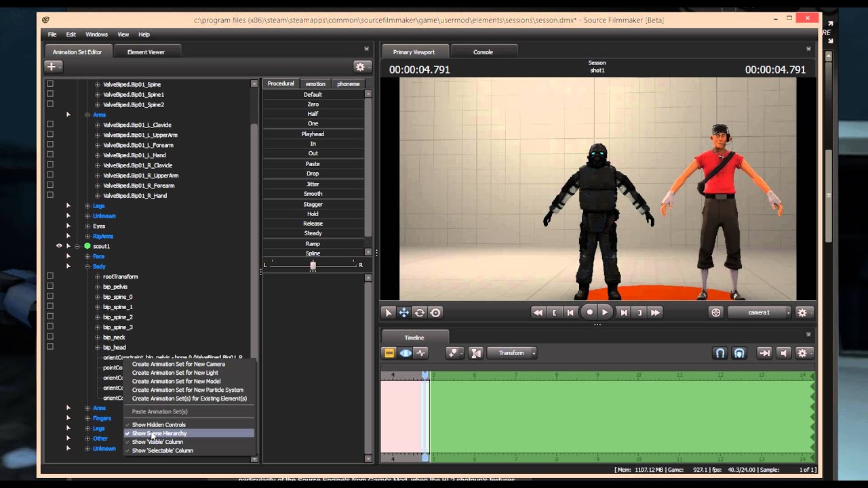Check the box beside ValveBiped.Bip01_L_Clavicle

click(50, 125)
